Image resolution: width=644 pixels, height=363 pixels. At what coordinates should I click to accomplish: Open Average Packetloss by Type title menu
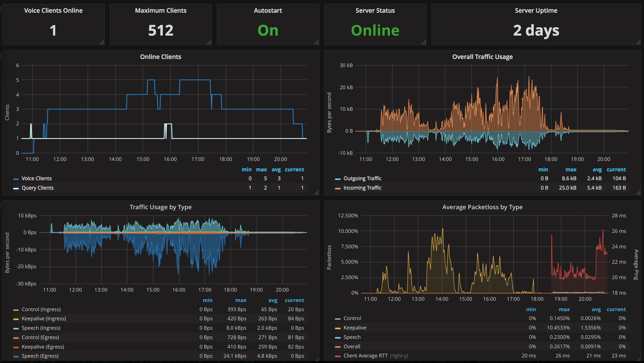(x=482, y=207)
